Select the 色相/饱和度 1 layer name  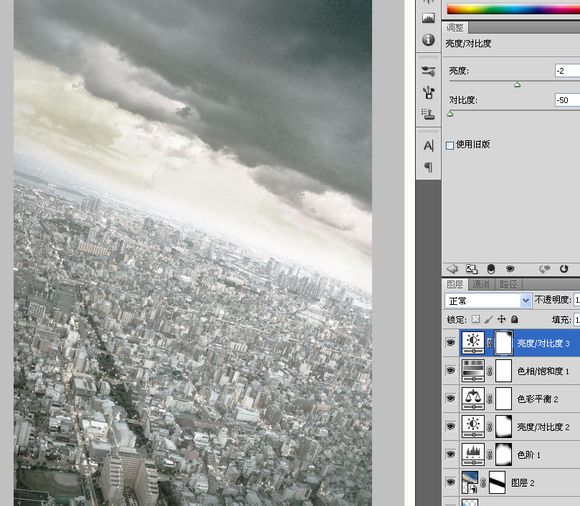tap(543, 371)
